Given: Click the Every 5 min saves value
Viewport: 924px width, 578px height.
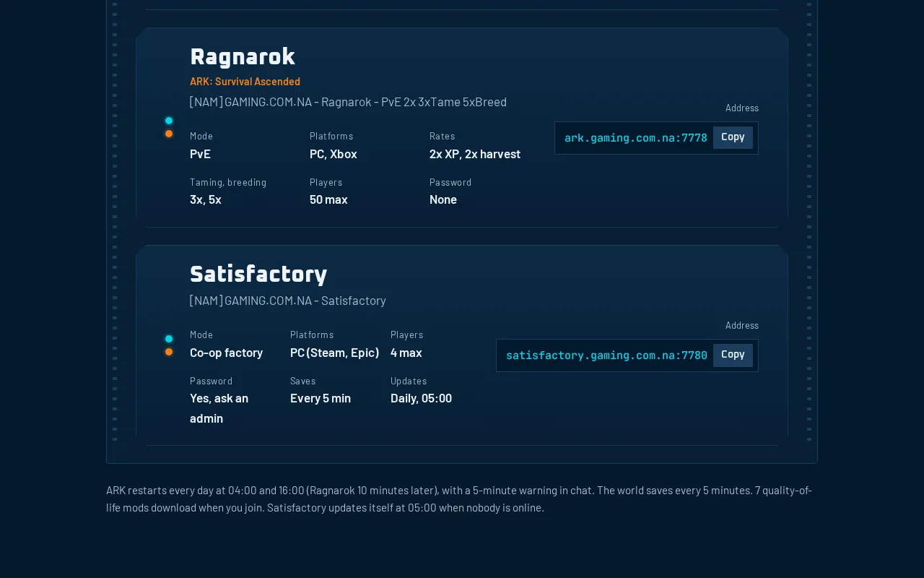Looking at the screenshot, I should click(321, 398).
